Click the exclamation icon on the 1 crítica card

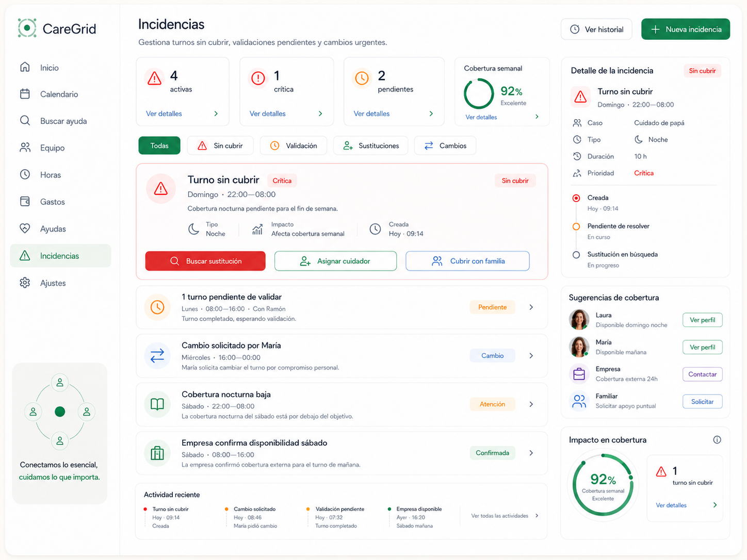click(258, 78)
